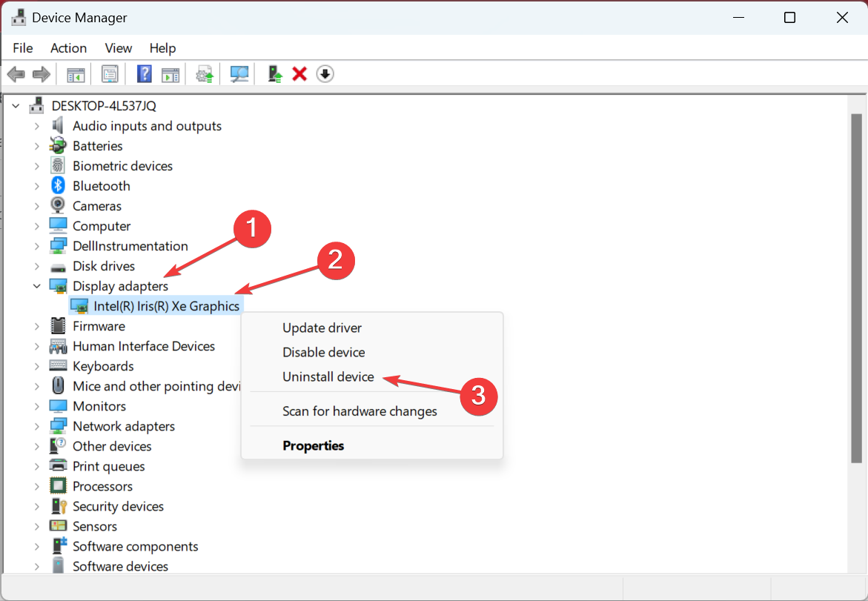
Task: Select the DESKTOP-4L537JQ computer name
Action: click(104, 105)
